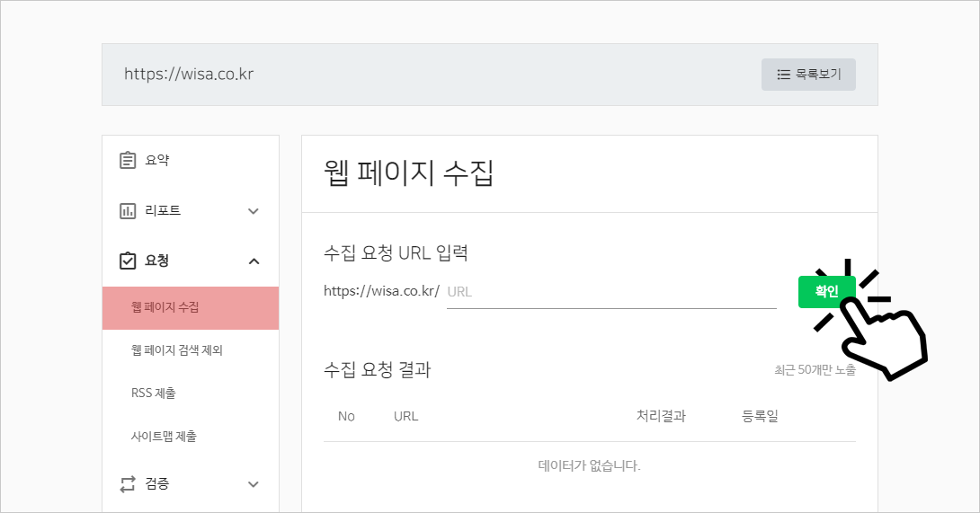
Task: Expand the 검증 section chevron
Action: point(254,484)
